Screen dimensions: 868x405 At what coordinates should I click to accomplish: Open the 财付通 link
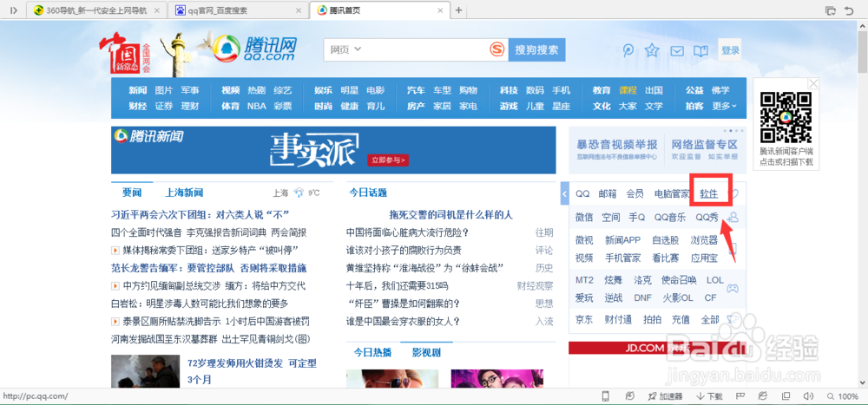618,319
